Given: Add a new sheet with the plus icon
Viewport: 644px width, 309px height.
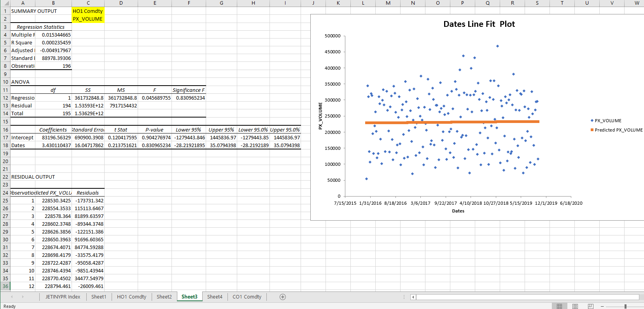Looking at the screenshot, I should [283, 297].
